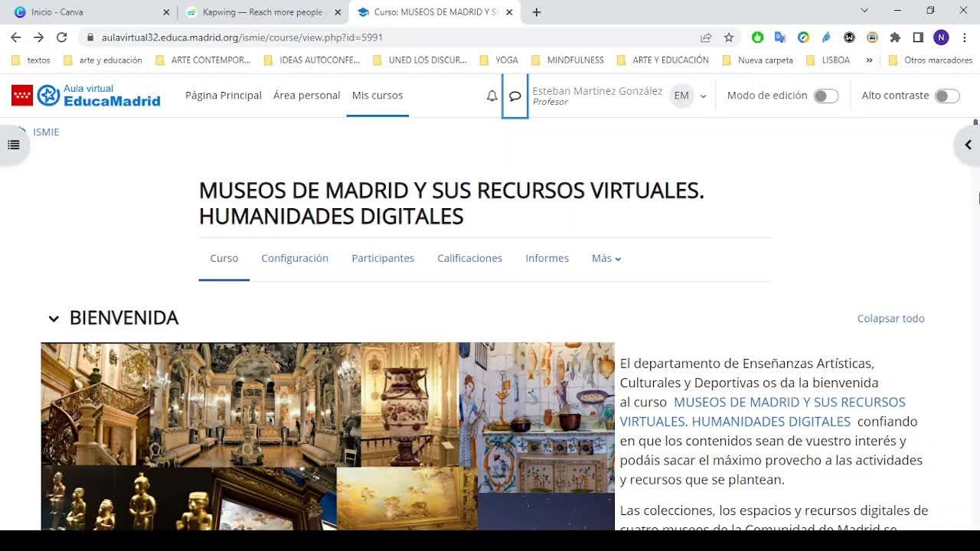This screenshot has height=551, width=980.
Task: Enable the Alto contraste switch
Action: tap(947, 96)
